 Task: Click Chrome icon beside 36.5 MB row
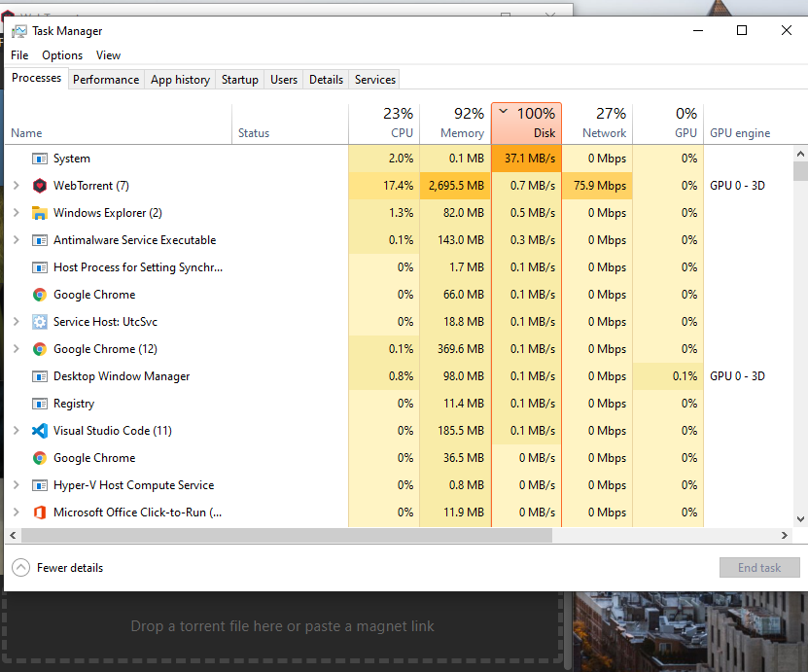tap(40, 458)
